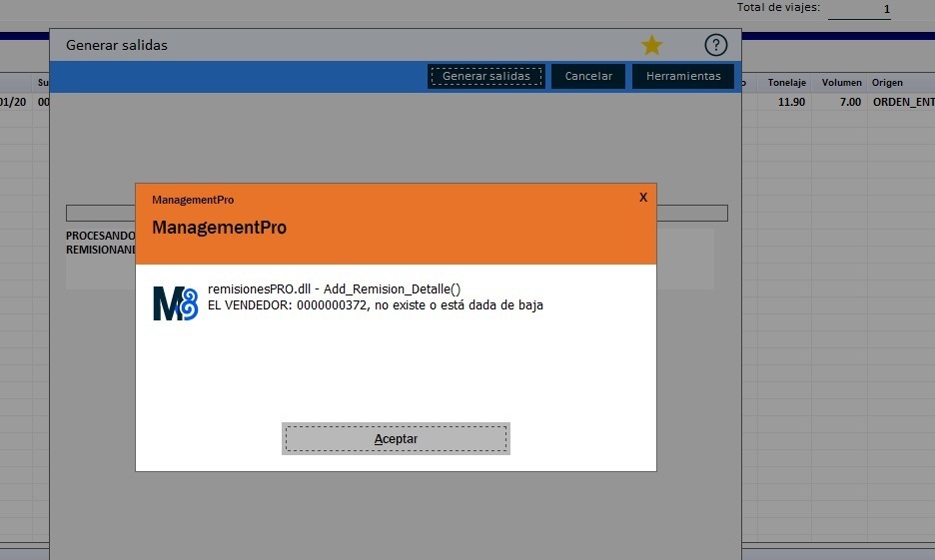Click the 11.90 tonnage cell
The height and width of the screenshot is (560, 935).
(x=790, y=102)
